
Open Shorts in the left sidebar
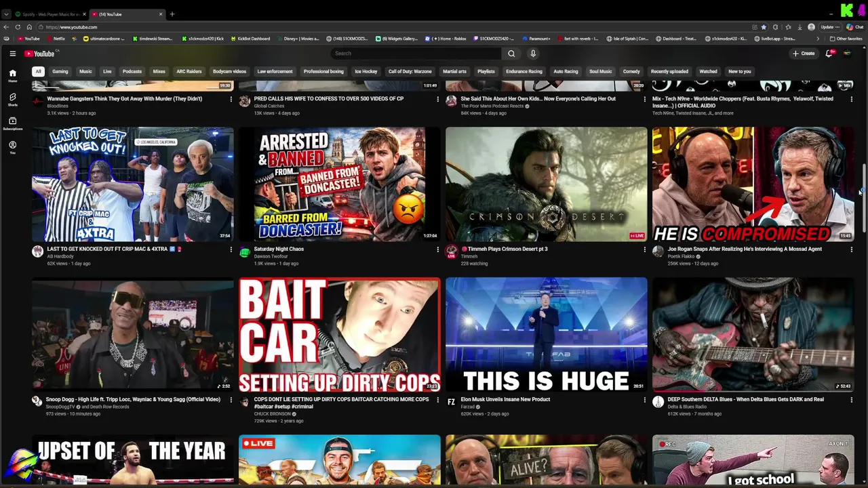[12, 100]
